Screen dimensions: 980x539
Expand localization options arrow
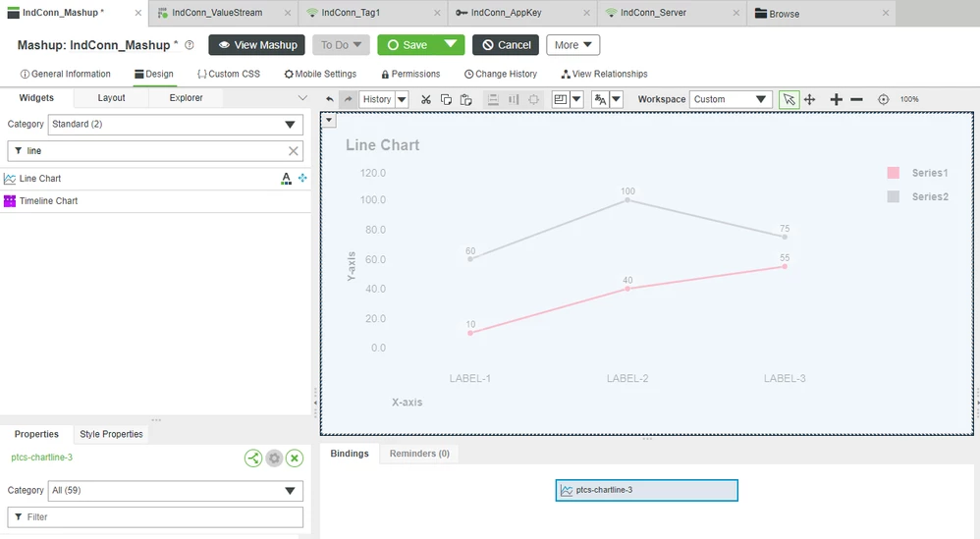pos(617,99)
